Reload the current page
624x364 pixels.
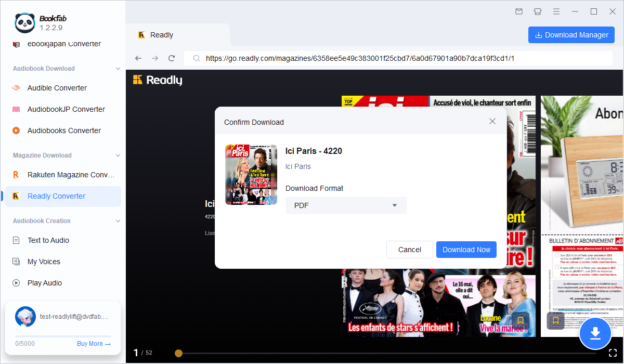172,58
